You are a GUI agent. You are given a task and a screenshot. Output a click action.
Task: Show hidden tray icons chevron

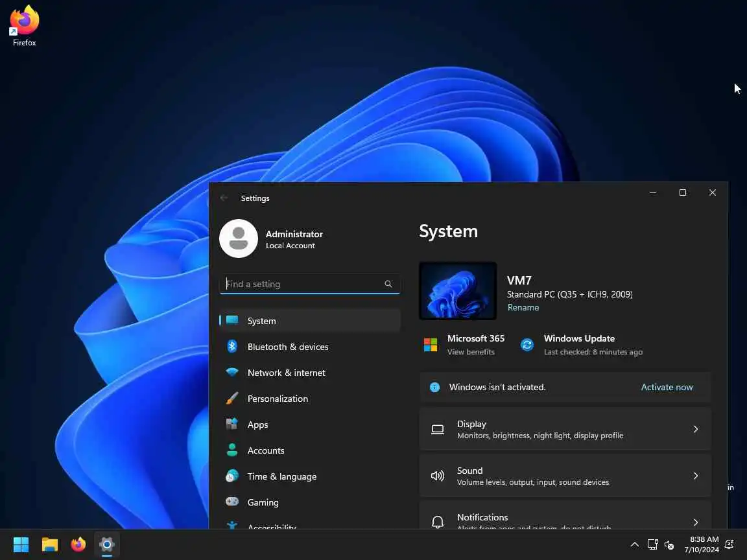pos(635,544)
